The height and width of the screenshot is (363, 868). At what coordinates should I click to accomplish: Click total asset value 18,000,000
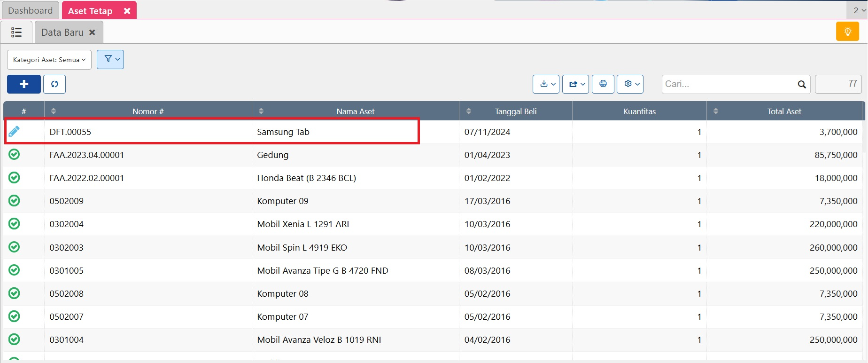[x=836, y=178]
